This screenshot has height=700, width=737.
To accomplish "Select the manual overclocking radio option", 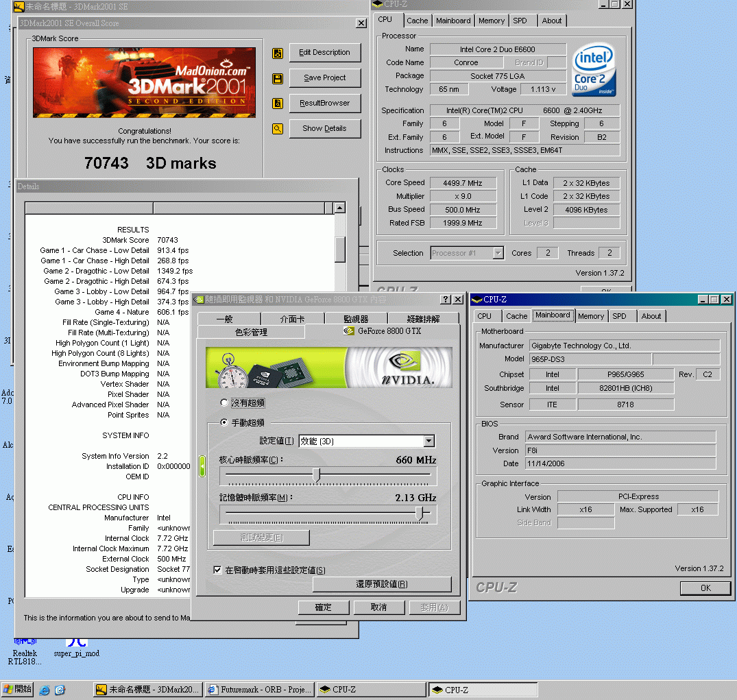I will pyautogui.click(x=223, y=422).
